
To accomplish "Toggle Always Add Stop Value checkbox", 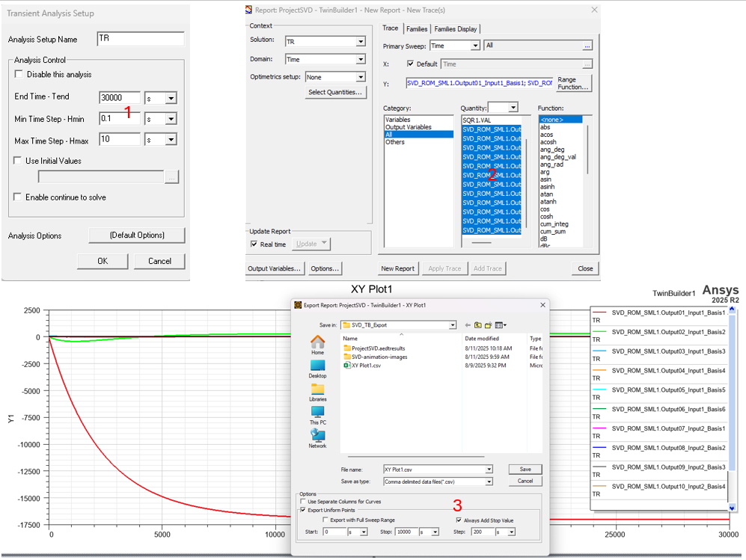I will click(x=459, y=520).
